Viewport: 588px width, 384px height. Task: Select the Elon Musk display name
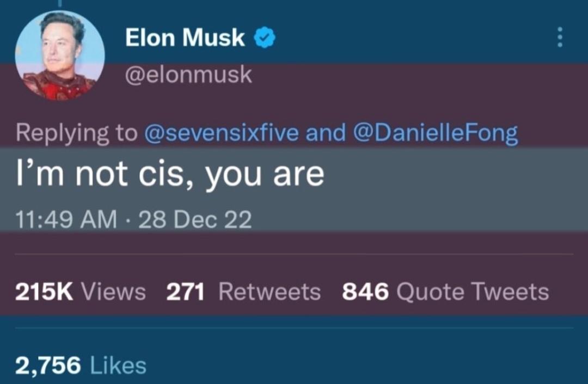point(185,37)
